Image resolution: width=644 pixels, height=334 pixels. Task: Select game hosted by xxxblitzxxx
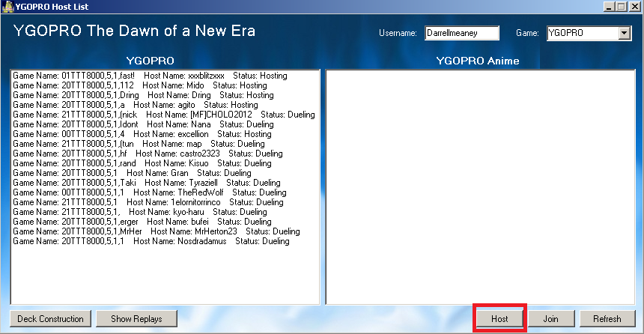click(x=165, y=76)
